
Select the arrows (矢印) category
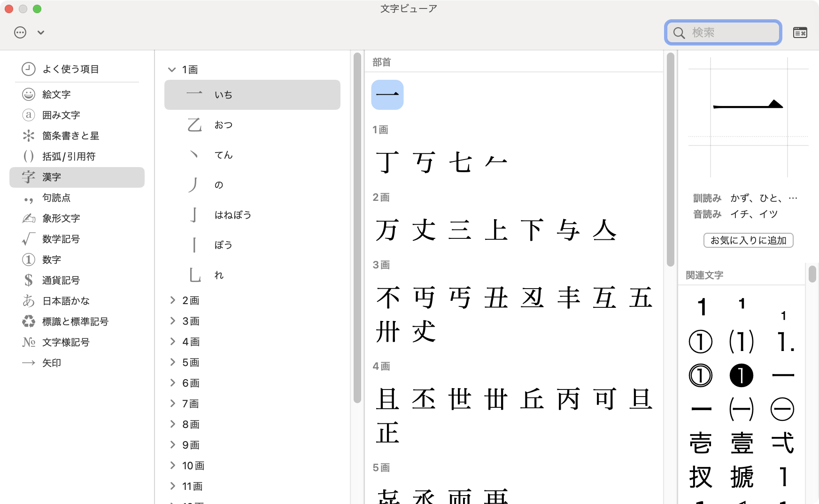[x=52, y=363]
